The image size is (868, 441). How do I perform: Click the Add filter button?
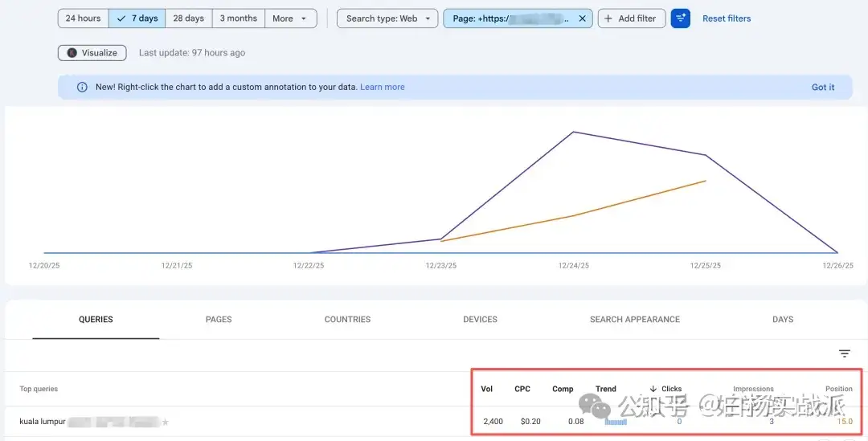coord(631,18)
